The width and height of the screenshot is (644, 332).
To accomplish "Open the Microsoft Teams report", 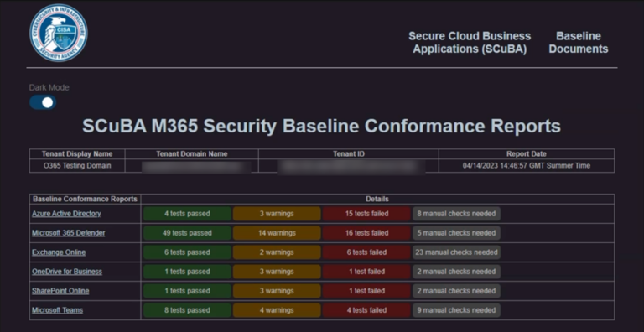I will point(58,310).
